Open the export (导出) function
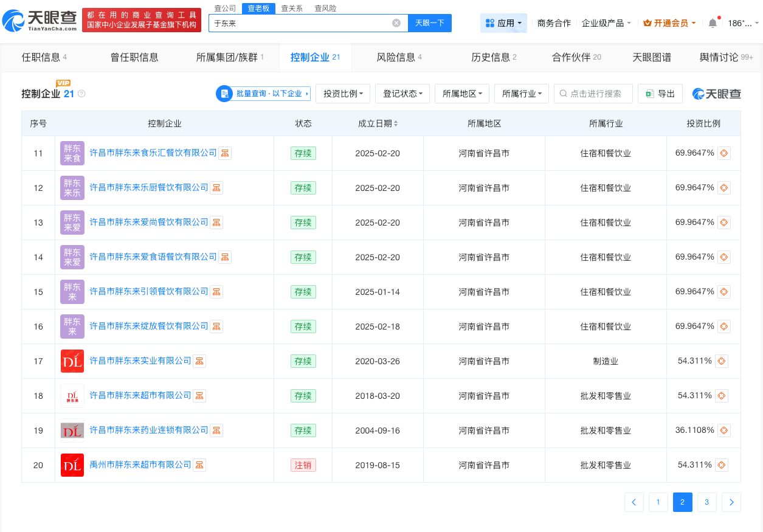 (660, 94)
